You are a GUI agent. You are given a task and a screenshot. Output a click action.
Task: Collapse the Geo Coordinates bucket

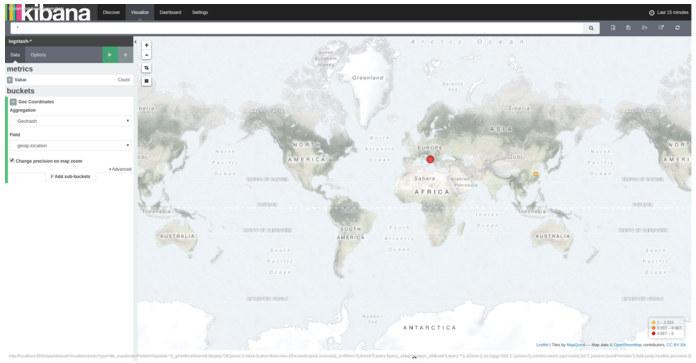tap(13, 102)
